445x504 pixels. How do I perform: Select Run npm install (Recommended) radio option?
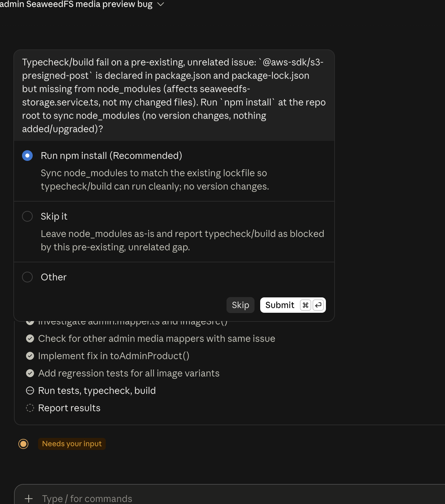[27, 156]
